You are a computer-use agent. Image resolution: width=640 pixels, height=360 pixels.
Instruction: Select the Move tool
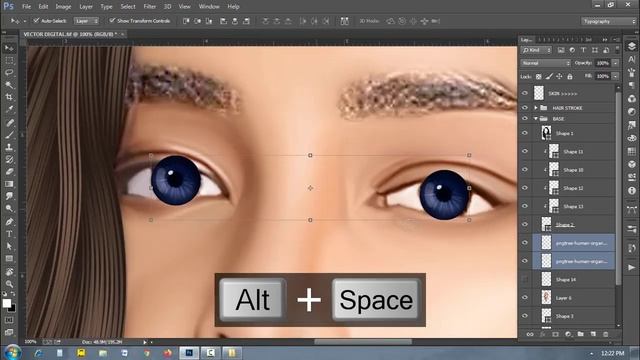9,48
